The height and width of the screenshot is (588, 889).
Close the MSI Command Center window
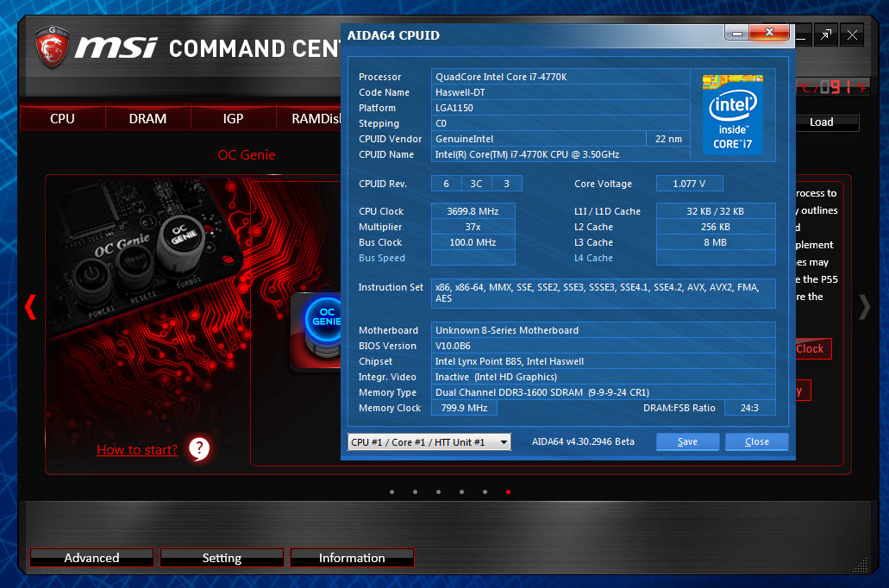pos(852,35)
